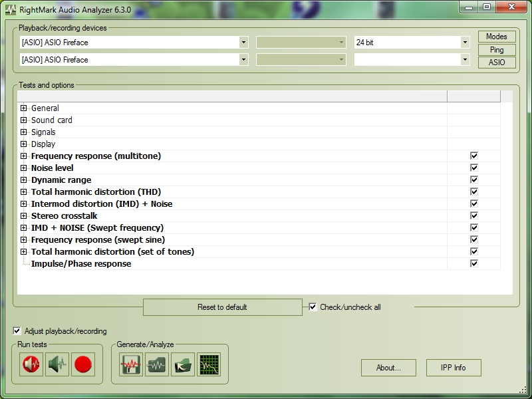Viewport: 532px width, 399px height.
Task: Click the RightMark app icon in title bar
Action: click(x=11, y=9)
